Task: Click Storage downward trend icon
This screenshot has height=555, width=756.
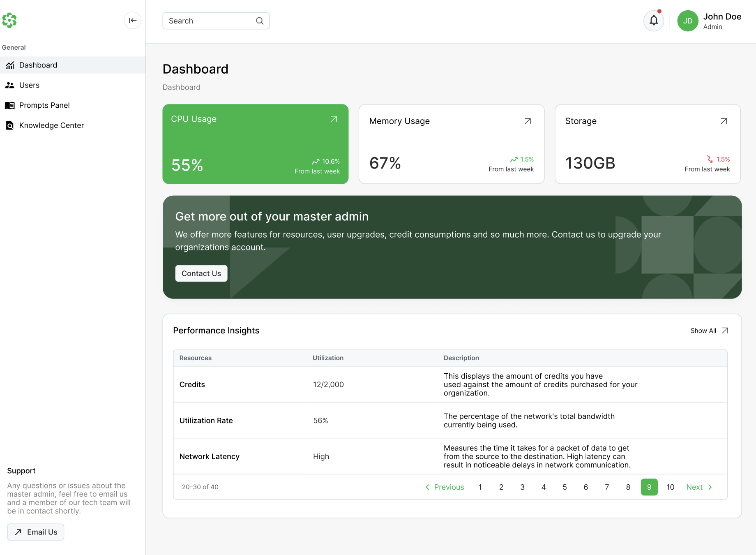Action: click(x=710, y=159)
